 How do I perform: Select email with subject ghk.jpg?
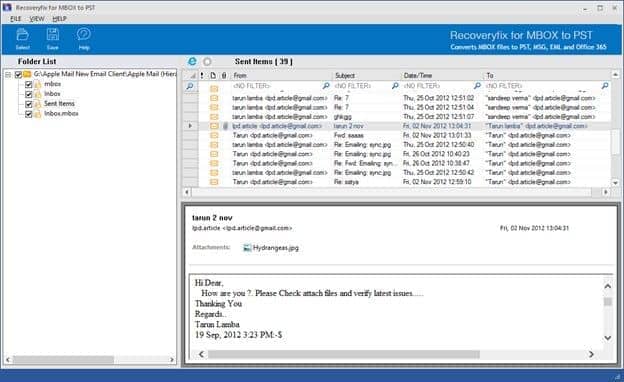404,117
